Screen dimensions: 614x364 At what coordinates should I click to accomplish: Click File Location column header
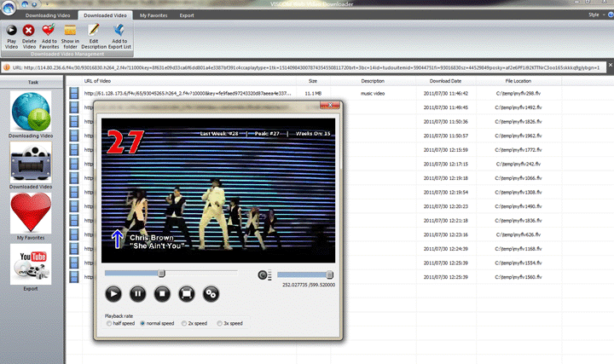pos(518,81)
